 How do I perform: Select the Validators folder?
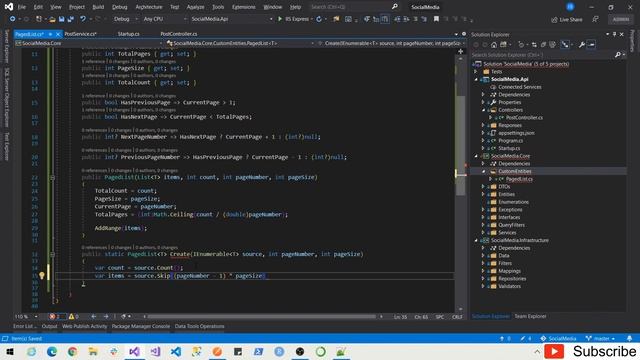pos(509,287)
